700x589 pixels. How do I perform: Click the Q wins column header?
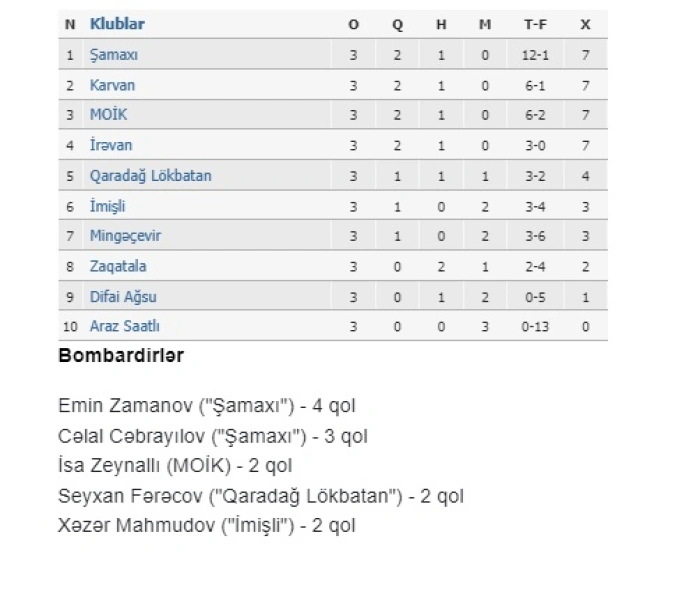click(x=397, y=23)
